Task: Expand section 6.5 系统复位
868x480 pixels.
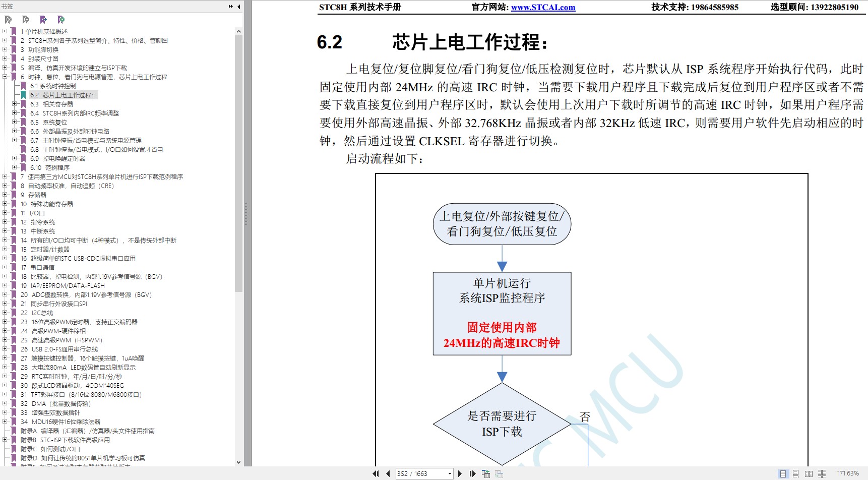Action: (15, 122)
